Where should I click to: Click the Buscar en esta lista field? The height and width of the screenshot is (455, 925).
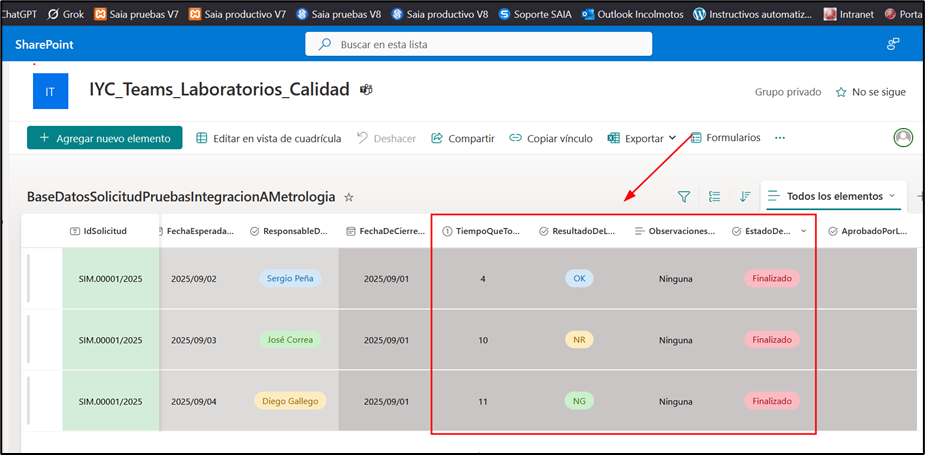click(x=478, y=45)
